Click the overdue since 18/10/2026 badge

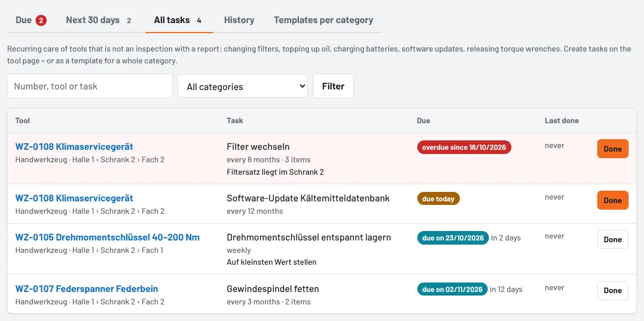coord(464,147)
